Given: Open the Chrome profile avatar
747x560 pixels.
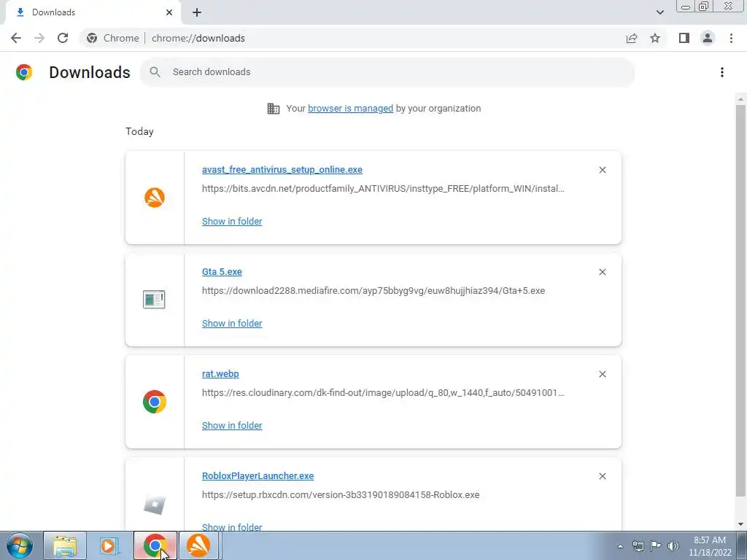Looking at the screenshot, I should [708, 38].
